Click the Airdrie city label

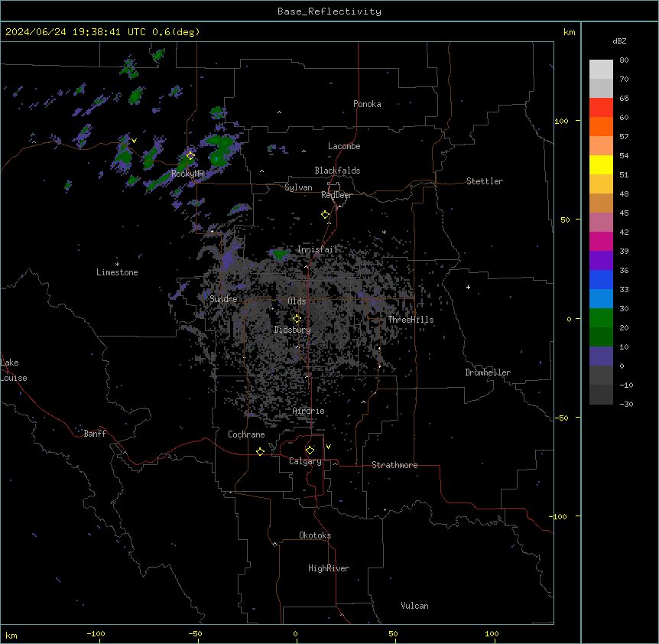[x=308, y=411]
